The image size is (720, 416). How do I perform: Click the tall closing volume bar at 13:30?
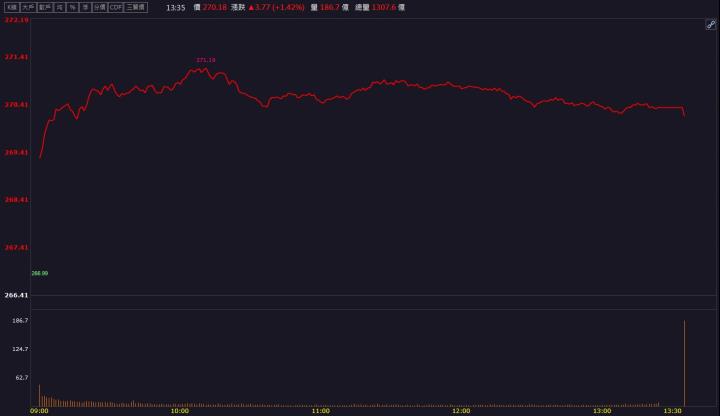pyautogui.click(x=685, y=363)
